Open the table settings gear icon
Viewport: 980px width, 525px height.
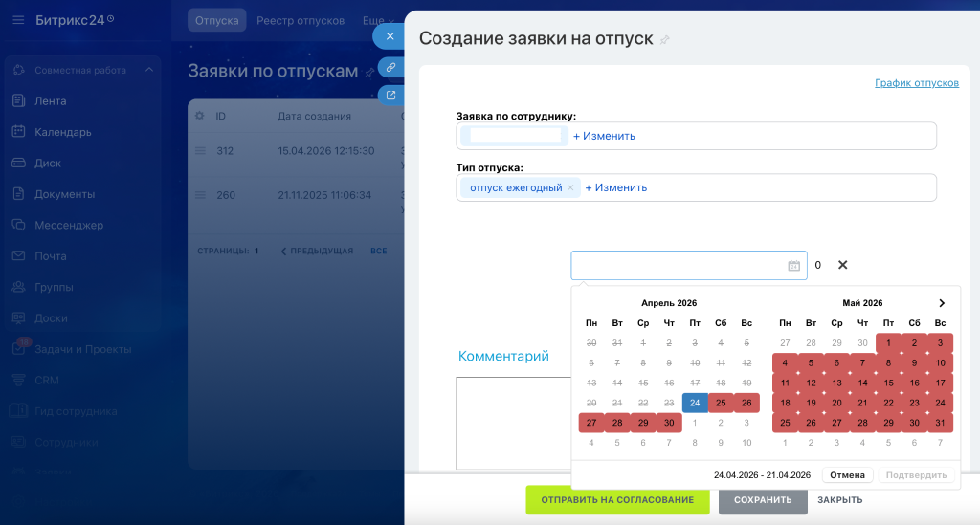pos(199,116)
